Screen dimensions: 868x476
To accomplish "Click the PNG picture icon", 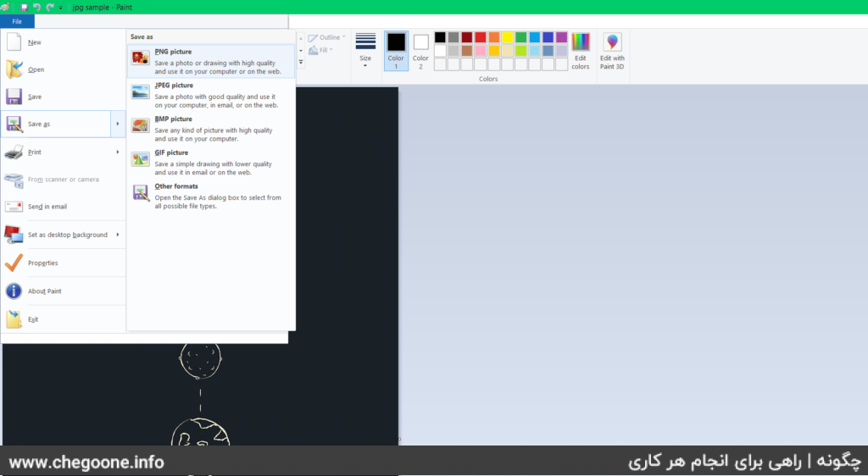I will click(140, 58).
